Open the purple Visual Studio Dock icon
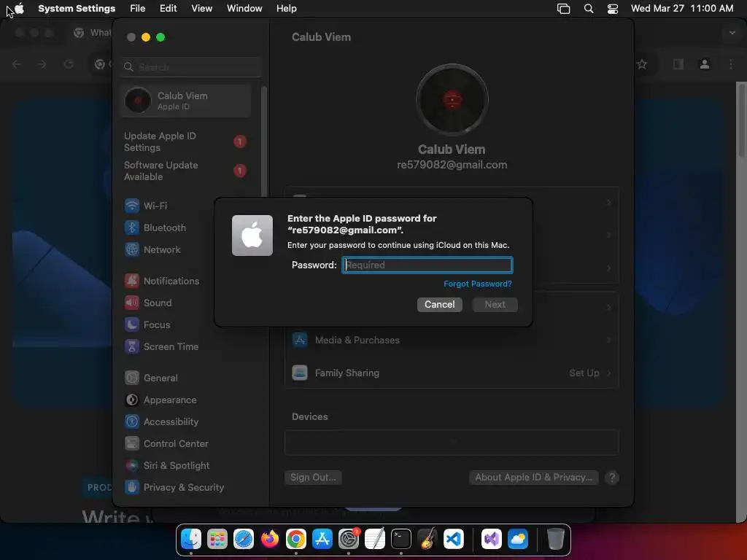Image resolution: width=747 pixels, height=560 pixels. click(491, 540)
